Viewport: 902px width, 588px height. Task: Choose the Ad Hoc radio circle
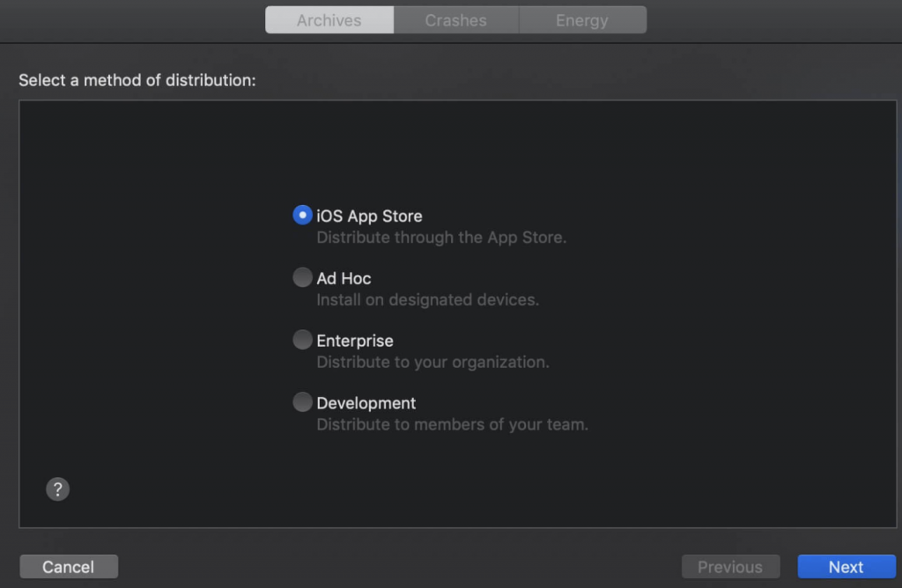[302, 277]
